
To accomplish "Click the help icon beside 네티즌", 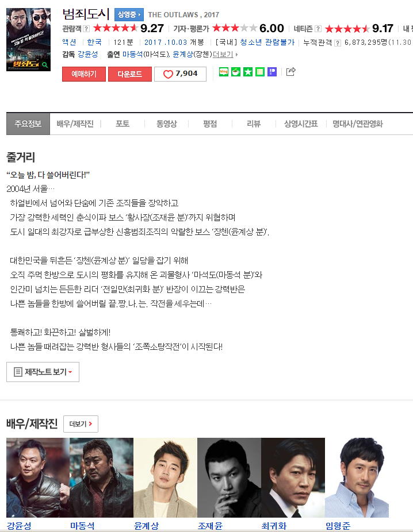I will coord(318,29).
